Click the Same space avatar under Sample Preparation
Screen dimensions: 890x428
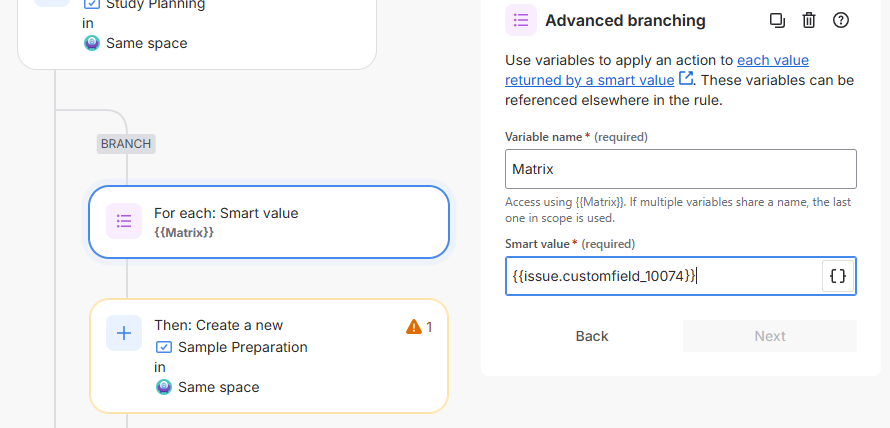(164, 387)
